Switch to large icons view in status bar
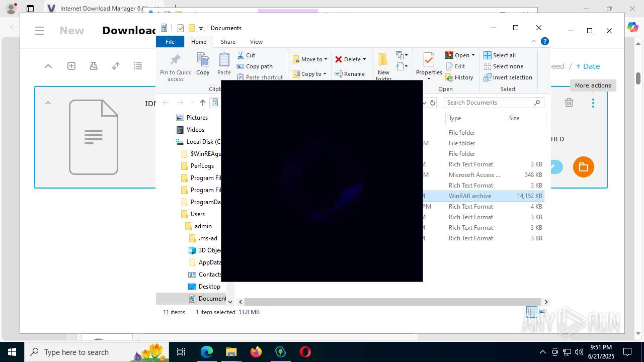Image resolution: width=644 pixels, height=362 pixels. point(543,312)
